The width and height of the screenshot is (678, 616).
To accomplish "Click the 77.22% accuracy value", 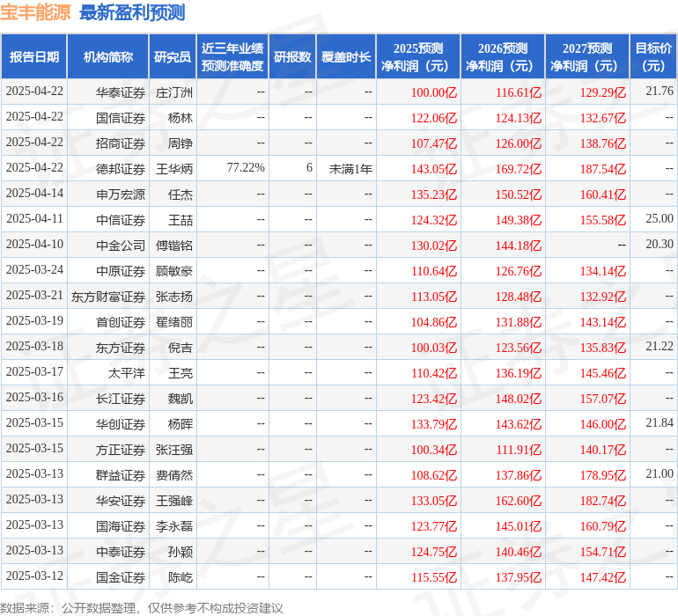I will point(246,168).
